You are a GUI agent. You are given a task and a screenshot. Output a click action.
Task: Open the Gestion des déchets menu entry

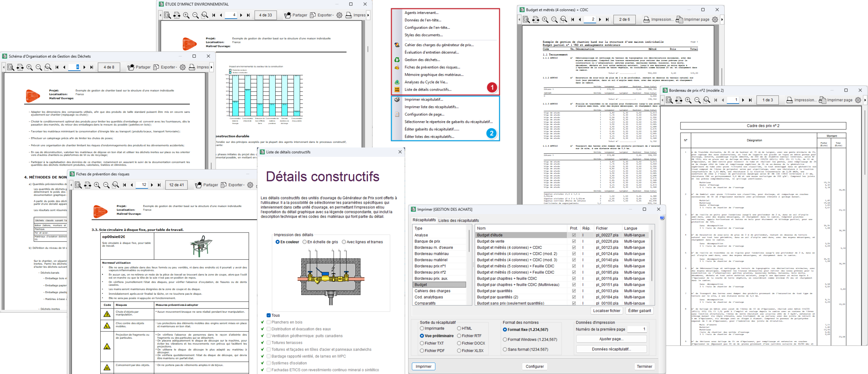pos(422,60)
